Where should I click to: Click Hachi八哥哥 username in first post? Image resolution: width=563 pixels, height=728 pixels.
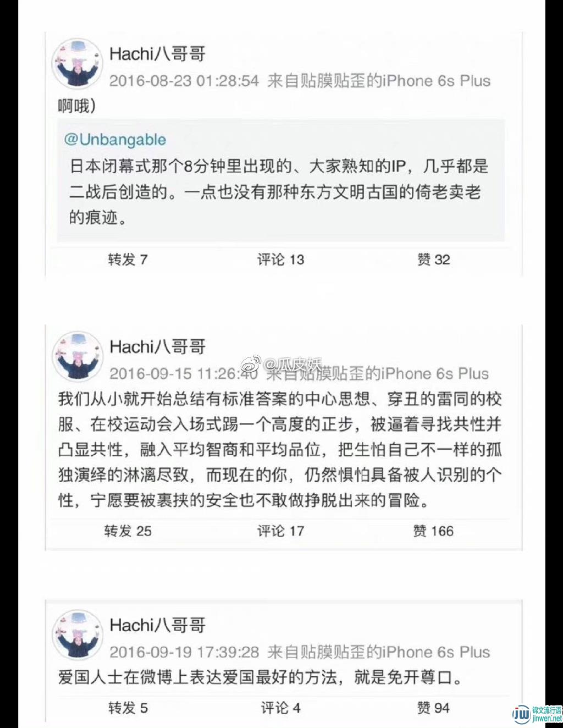click(157, 54)
